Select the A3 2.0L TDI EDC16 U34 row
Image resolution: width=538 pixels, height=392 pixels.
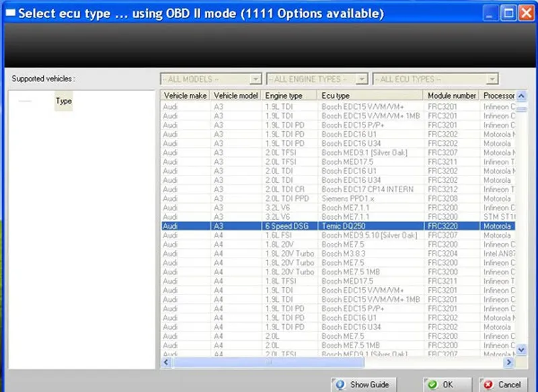pyautogui.click(x=338, y=180)
